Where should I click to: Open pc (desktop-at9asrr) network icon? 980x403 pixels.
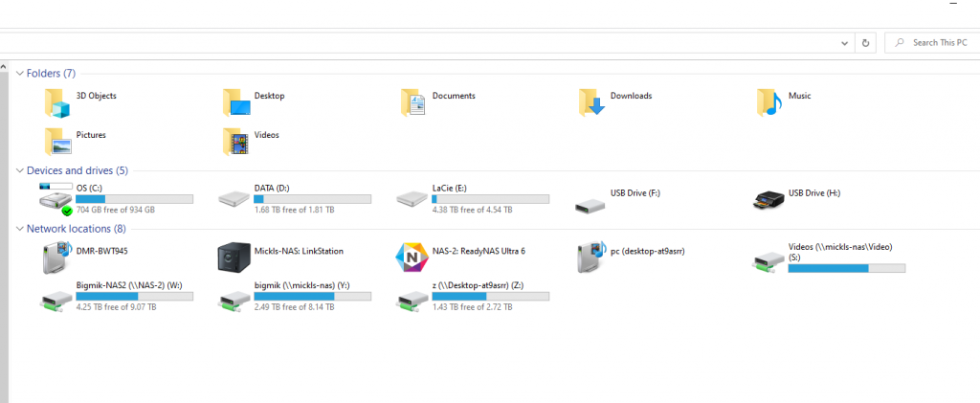590,257
